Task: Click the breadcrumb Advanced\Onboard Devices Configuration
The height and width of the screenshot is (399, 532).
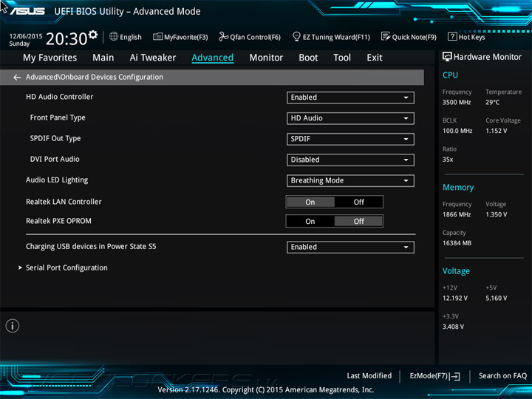Action: tap(95, 78)
